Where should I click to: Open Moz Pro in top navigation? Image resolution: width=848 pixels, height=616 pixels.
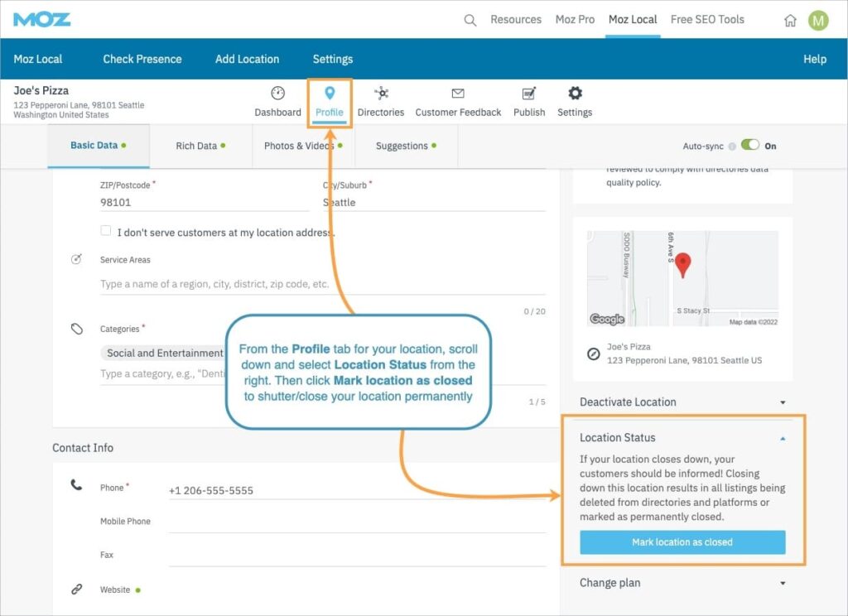tap(575, 20)
